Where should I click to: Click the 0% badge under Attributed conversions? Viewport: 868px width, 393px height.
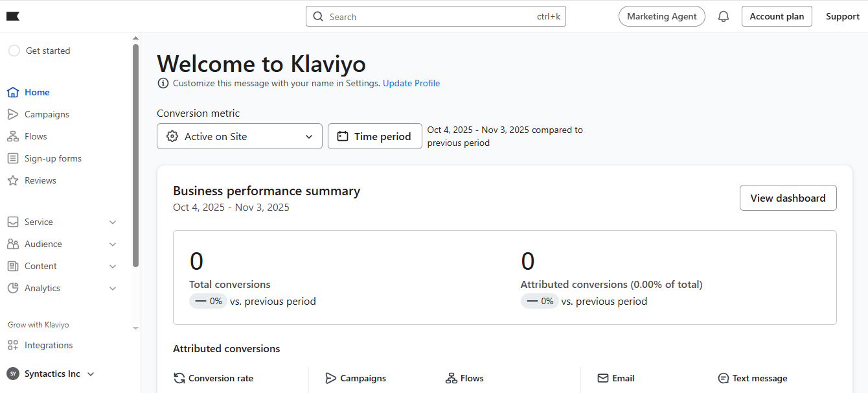coord(540,301)
